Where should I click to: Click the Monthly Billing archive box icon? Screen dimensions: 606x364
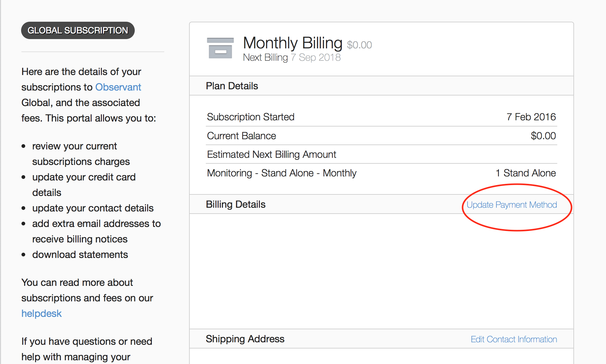(x=220, y=48)
